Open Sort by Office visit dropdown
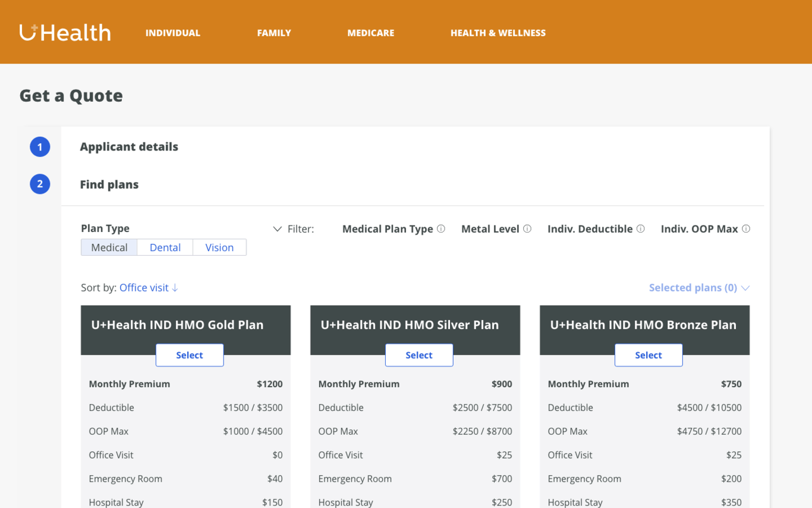Viewport: 812px width, 508px height. point(144,288)
